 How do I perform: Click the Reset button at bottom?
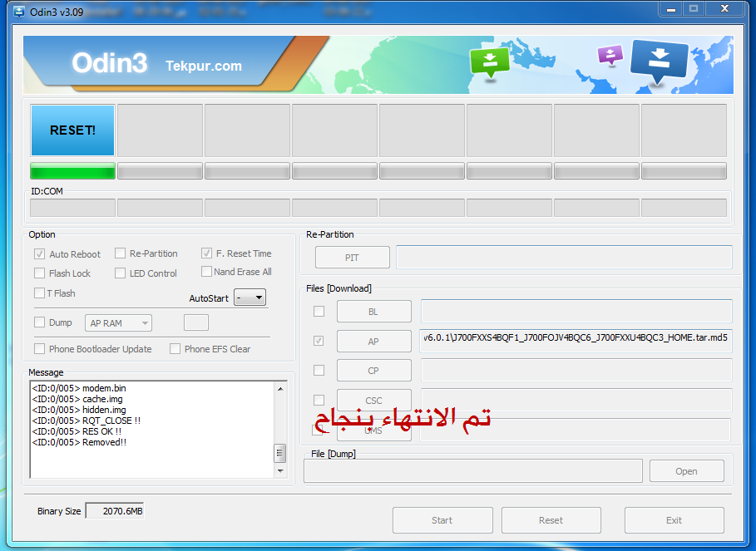(551, 520)
